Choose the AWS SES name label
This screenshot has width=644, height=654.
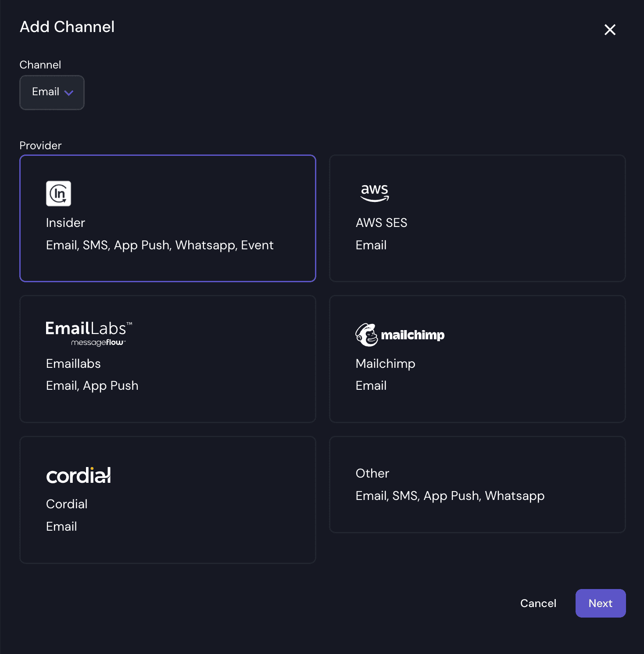pyautogui.click(x=381, y=223)
